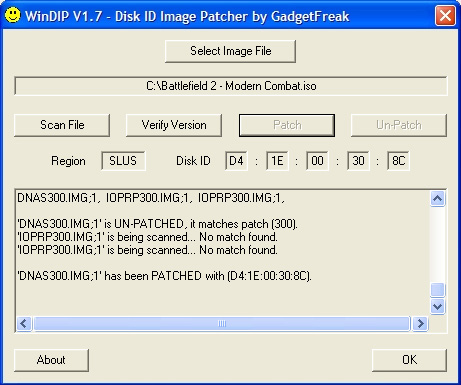Click the Disk ID label
This screenshot has height=385, width=461.
tap(193, 161)
